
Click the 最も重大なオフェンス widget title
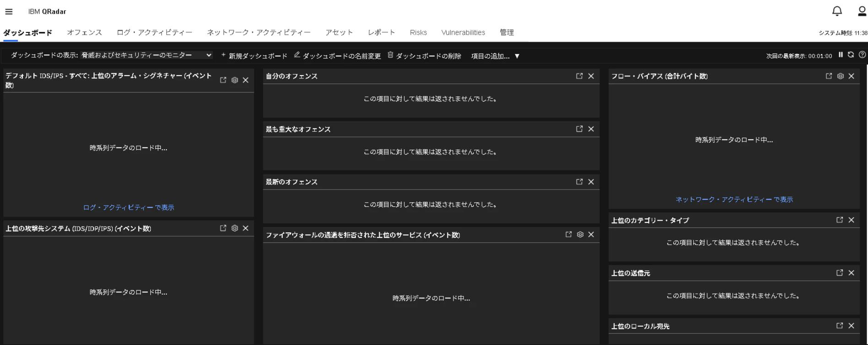pos(298,129)
